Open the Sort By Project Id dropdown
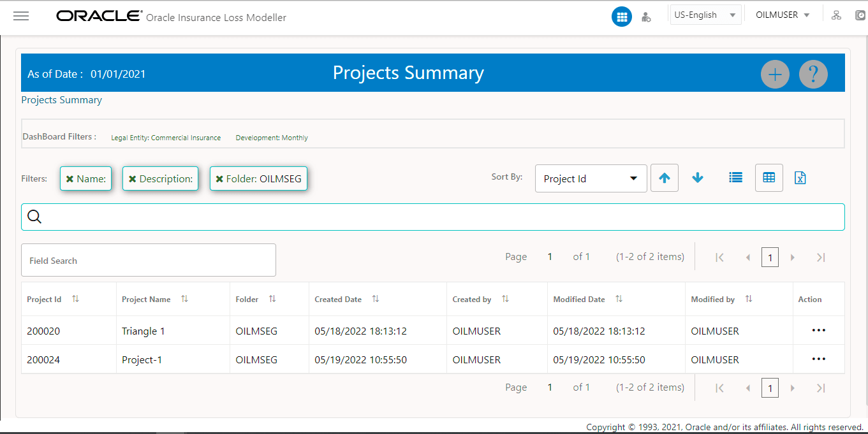 tap(591, 178)
